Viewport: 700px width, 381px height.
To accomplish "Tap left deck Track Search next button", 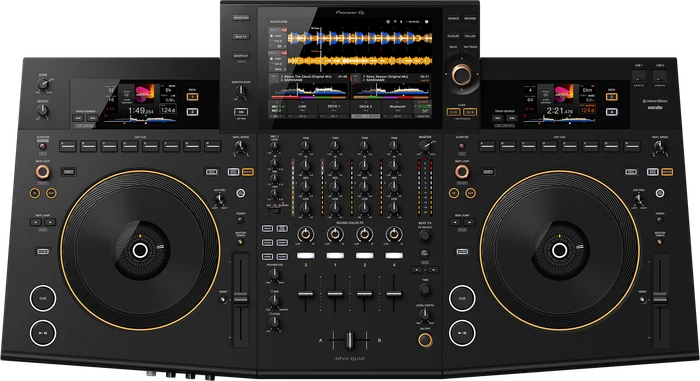I will pyautogui.click(x=92, y=118).
